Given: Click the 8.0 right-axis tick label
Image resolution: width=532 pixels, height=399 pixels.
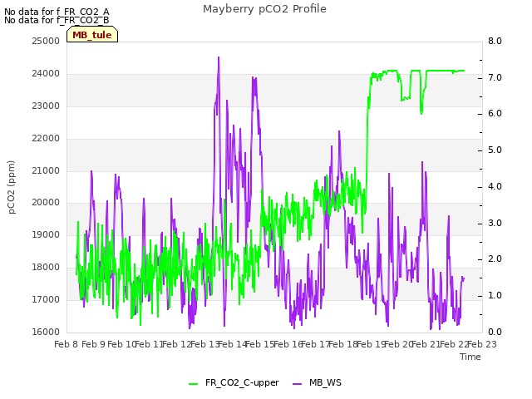Looking at the screenshot, I should [x=495, y=41].
